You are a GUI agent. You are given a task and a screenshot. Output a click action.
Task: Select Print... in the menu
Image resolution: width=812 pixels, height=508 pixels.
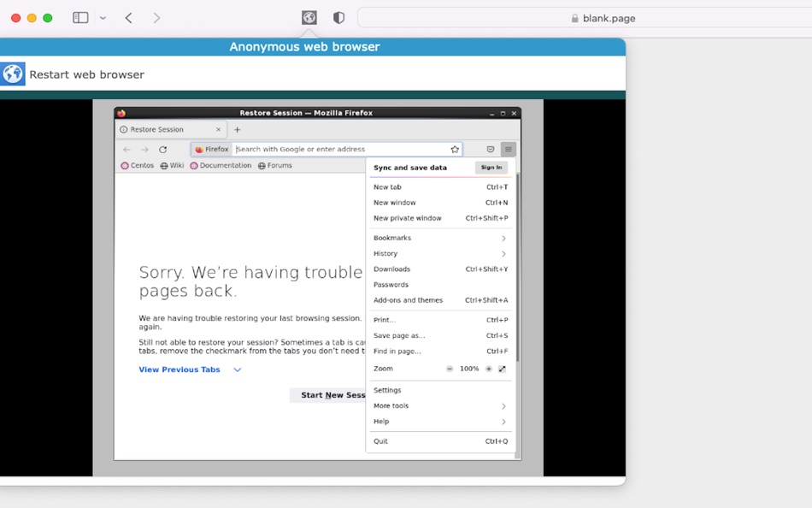tap(441, 320)
